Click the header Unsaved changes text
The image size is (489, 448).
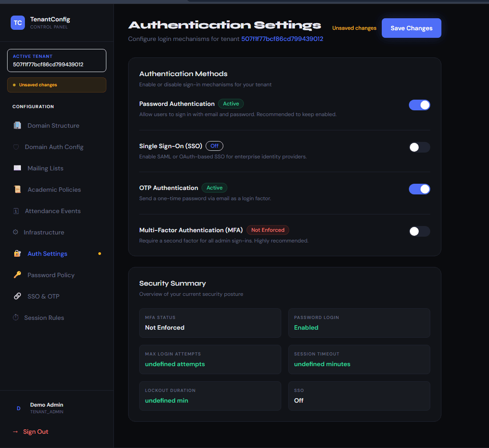coord(354,28)
